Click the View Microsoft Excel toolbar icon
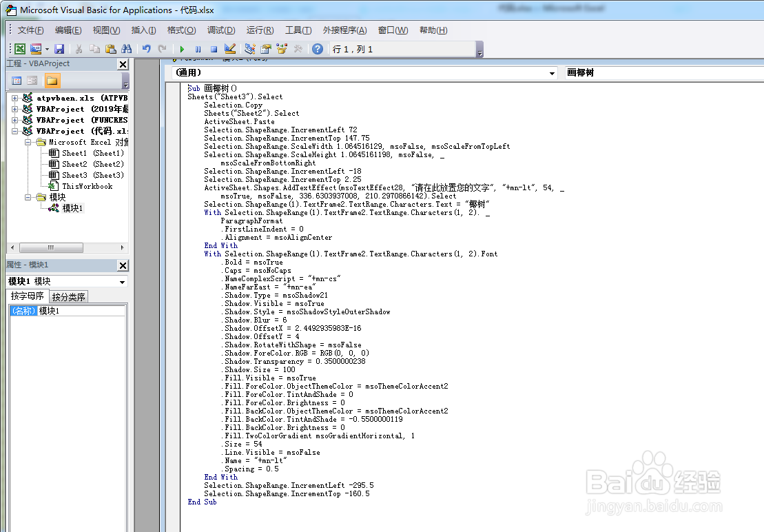This screenshot has height=532, width=764. pyautogui.click(x=20, y=49)
